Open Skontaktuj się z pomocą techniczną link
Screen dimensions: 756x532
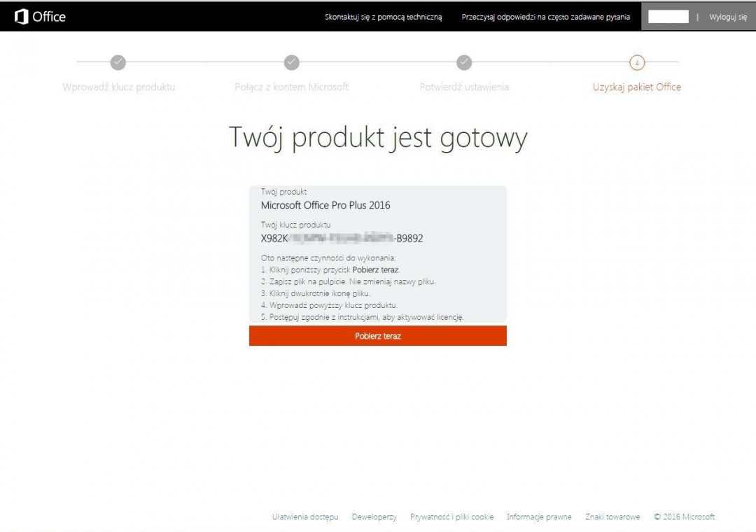point(383,17)
